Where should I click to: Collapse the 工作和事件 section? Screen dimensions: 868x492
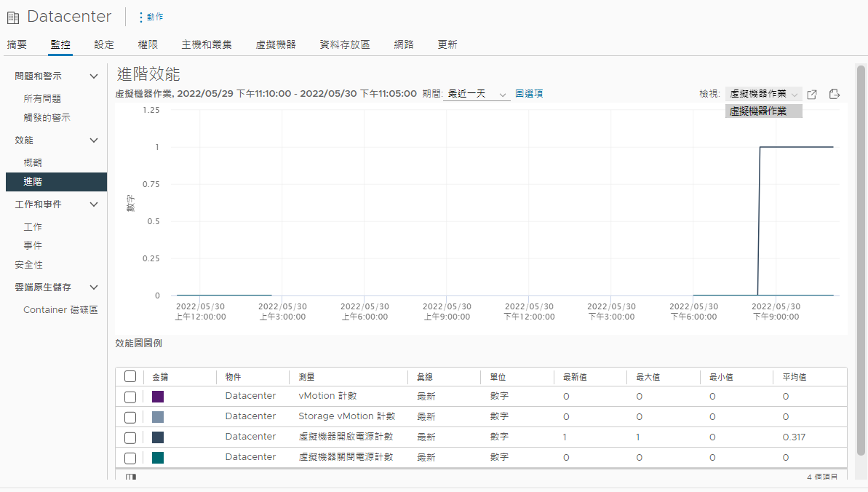pos(93,205)
